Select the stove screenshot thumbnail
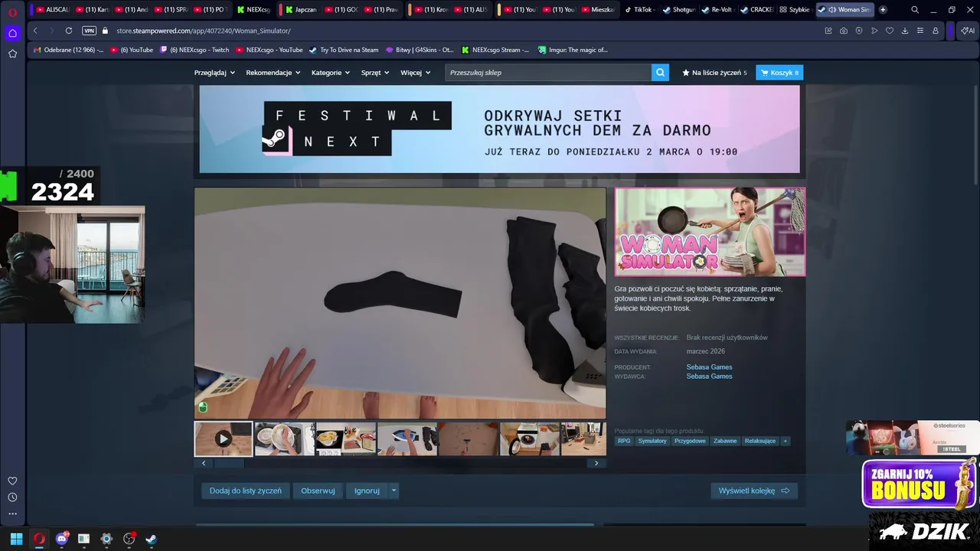 pyautogui.click(x=529, y=439)
